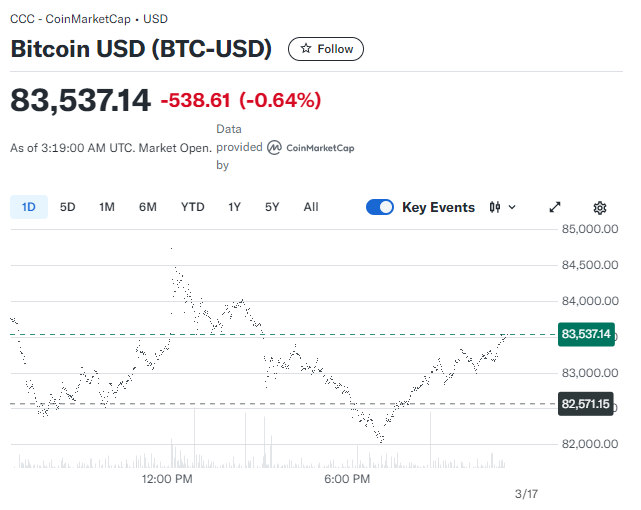Expand chart to full screen
Viewport: 641px width, 510px height.
coord(556,207)
